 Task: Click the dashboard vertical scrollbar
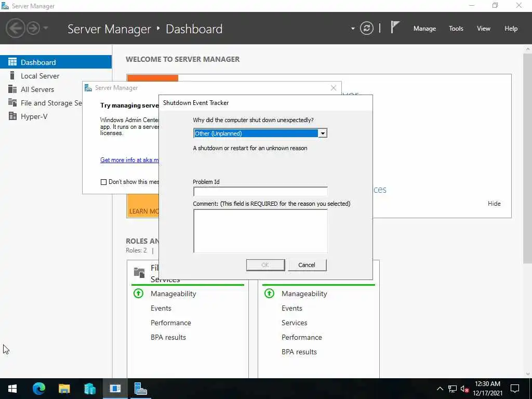coord(528,158)
